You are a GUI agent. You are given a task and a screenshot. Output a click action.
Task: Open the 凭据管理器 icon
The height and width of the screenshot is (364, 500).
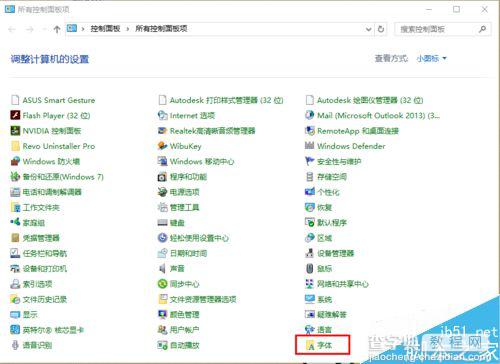(x=15, y=238)
